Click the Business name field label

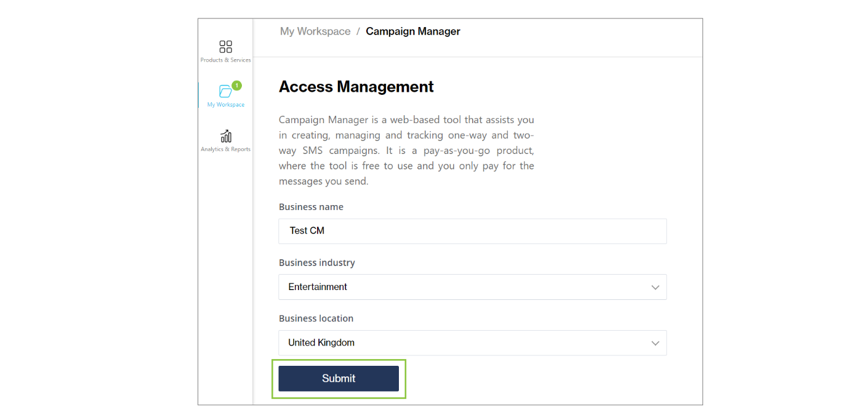tap(311, 207)
